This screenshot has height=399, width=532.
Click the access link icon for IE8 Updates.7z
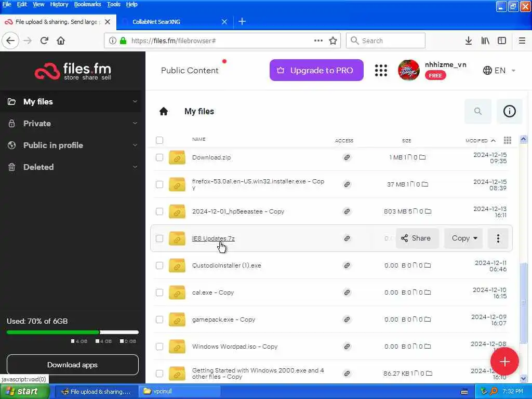click(347, 238)
